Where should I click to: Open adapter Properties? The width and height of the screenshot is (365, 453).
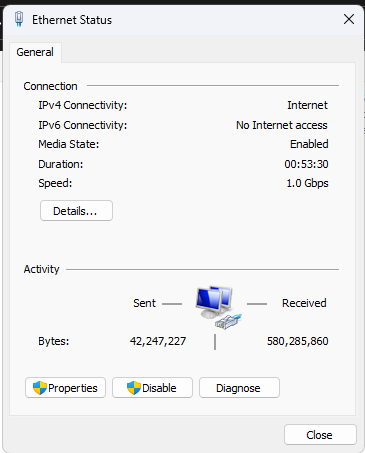[65, 388]
